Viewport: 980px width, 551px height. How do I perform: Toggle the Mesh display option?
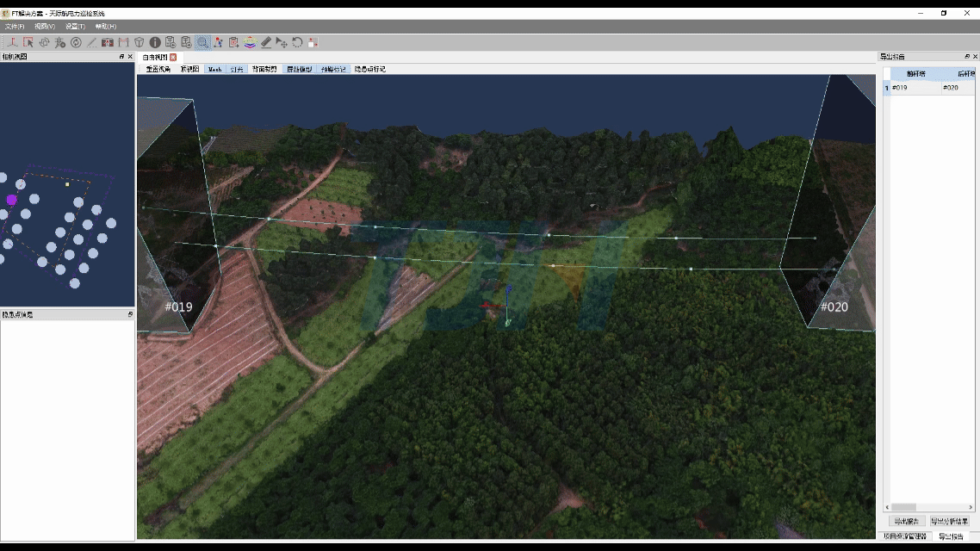214,69
